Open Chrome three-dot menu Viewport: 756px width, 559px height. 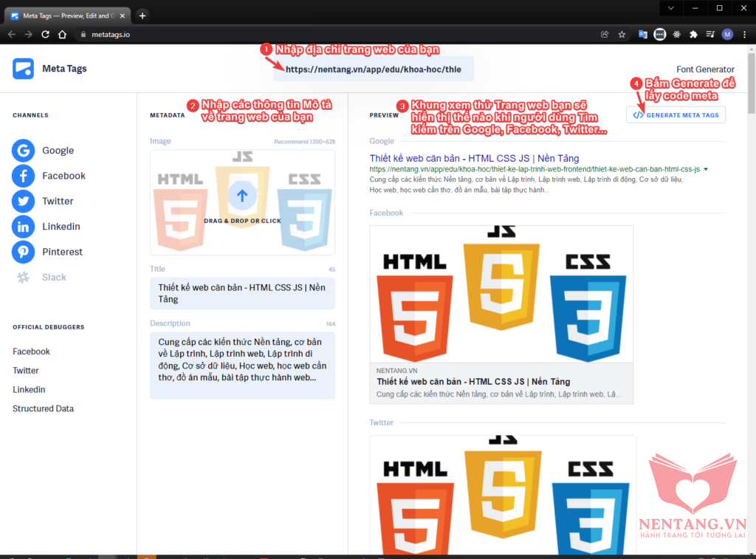click(x=744, y=34)
